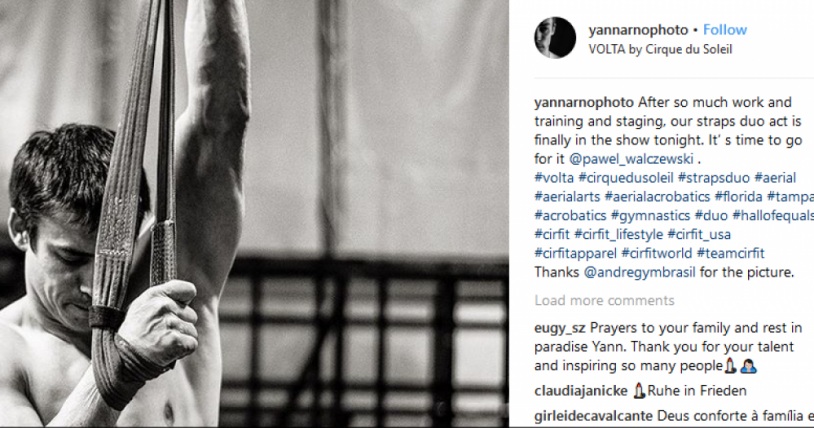Screen dimensions: 814x428
Task: Click the black and white straps photo
Action: pyautogui.click(x=254, y=213)
